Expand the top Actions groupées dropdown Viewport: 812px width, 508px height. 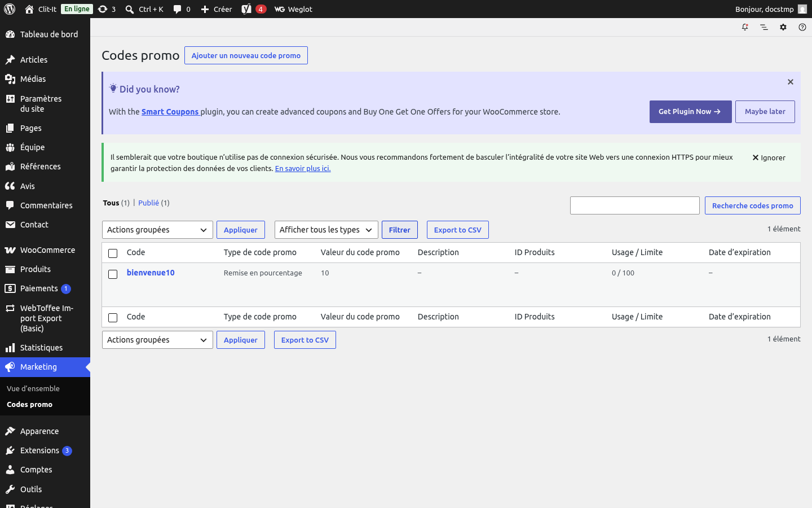(157, 230)
